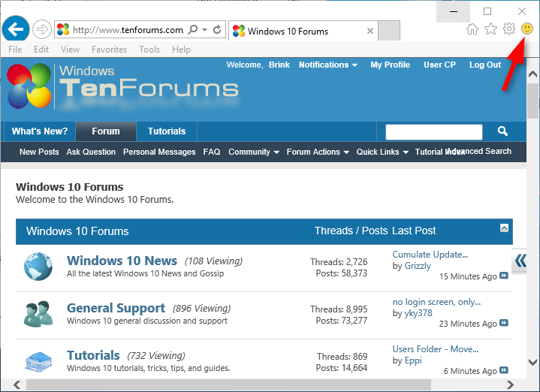Viewport: 540px width, 392px height.
Task: Open the FAQ link
Action: click(212, 152)
